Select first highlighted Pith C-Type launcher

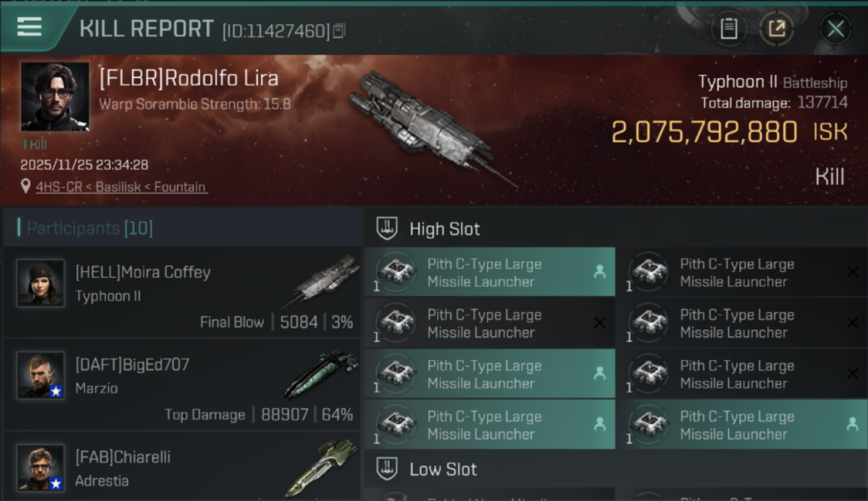pos(489,273)
